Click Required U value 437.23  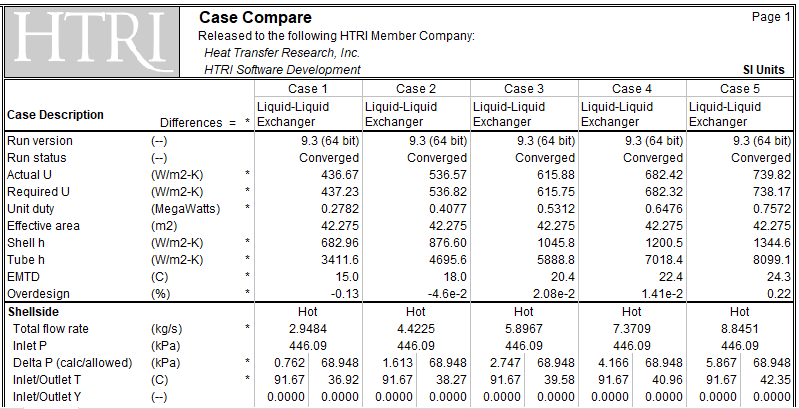340,192
